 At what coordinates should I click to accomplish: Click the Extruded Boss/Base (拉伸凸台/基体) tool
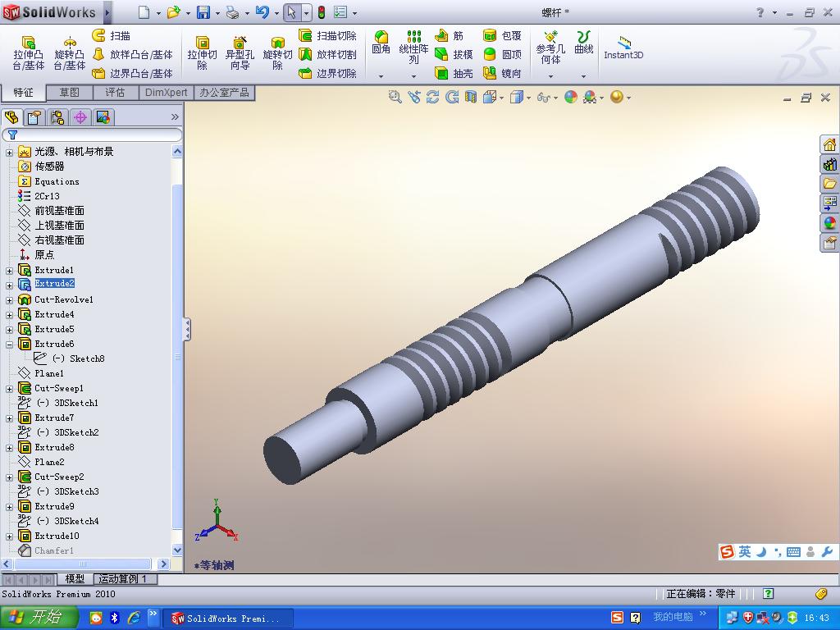pos(29,52)
